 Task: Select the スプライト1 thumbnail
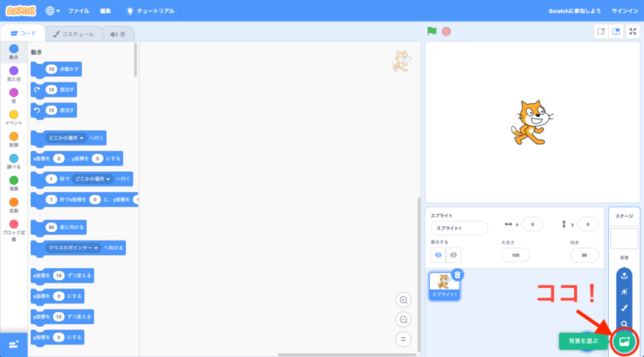[x=444, y=286]
